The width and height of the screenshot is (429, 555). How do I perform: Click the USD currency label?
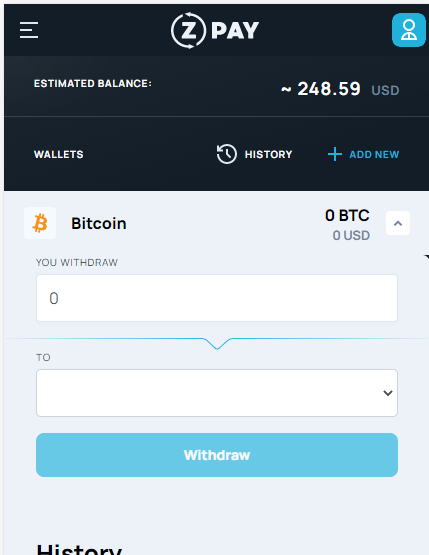click(385, 90)
